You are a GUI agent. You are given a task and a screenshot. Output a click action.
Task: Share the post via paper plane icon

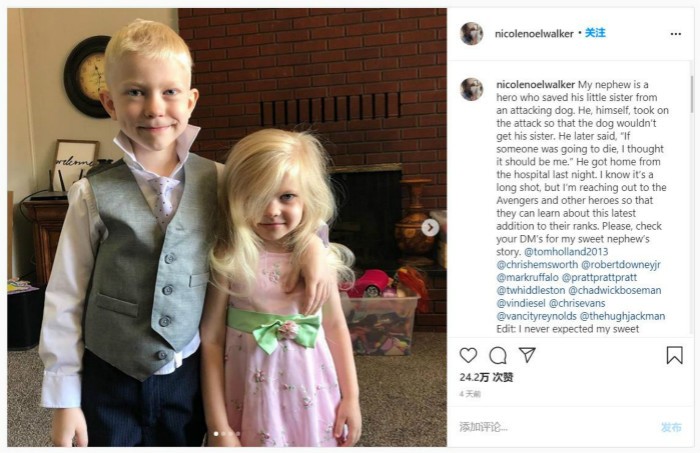pos(527,355)
